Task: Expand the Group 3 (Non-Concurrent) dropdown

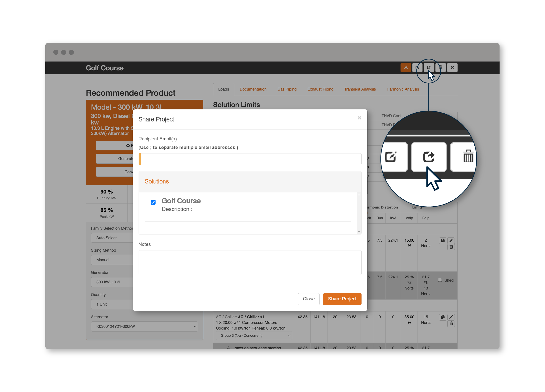Action: (254, 335)
